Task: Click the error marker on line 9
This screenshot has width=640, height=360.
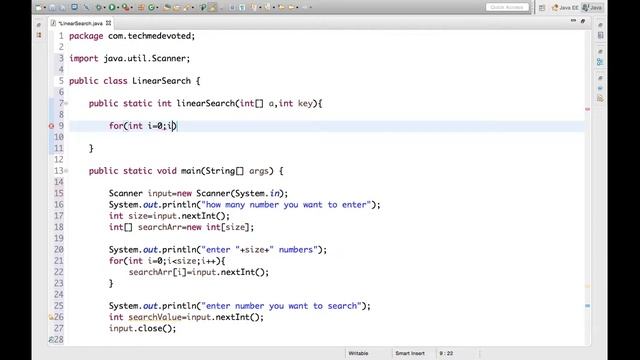Action: 51,126
